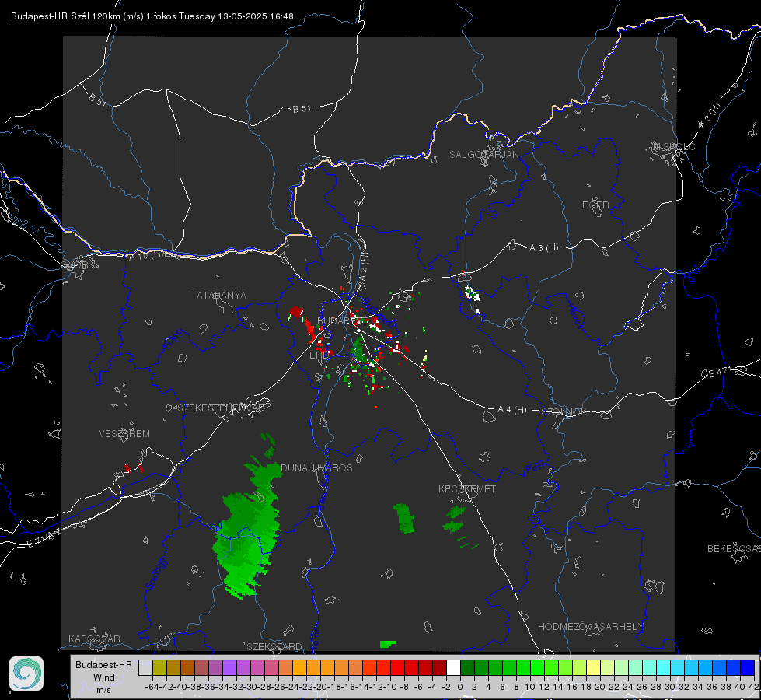Click the red echo patch west of Budapest
Image resolution: width=761 pixels, height=700 pixels.
point(296,312)
